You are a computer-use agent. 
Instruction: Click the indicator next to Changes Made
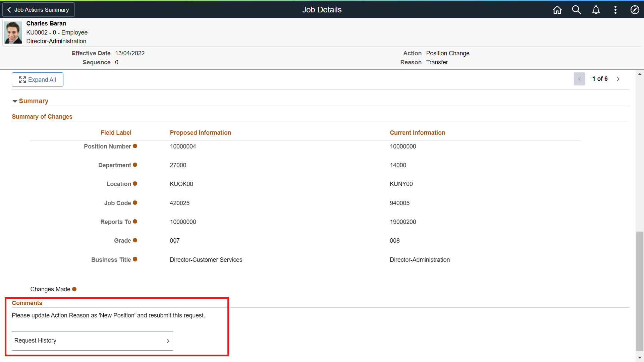point(74,289)
